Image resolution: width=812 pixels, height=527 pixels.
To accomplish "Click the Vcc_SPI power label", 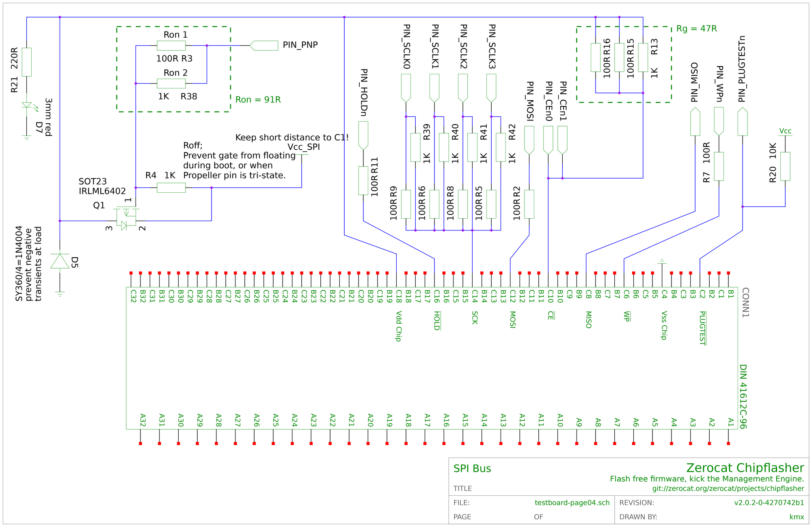I will (303, 147).
